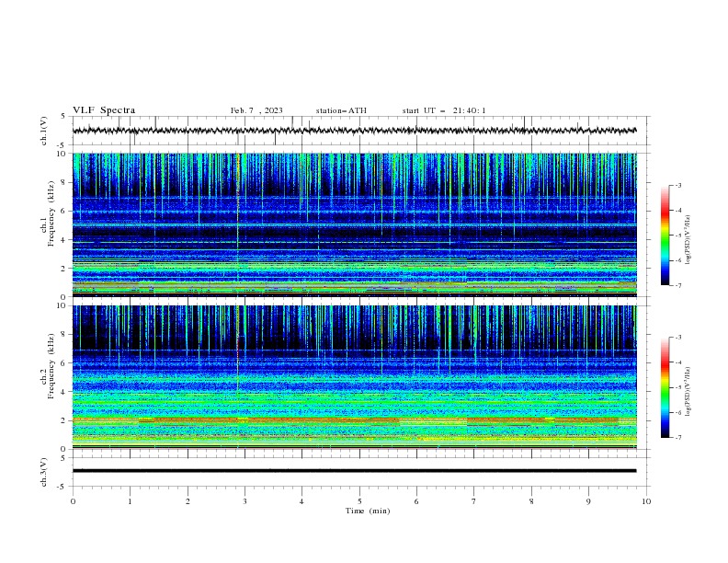Click the "8" frequency tick of ch.2 spectrogram
This screenshot has width=728, height=563.
[64, 334]
